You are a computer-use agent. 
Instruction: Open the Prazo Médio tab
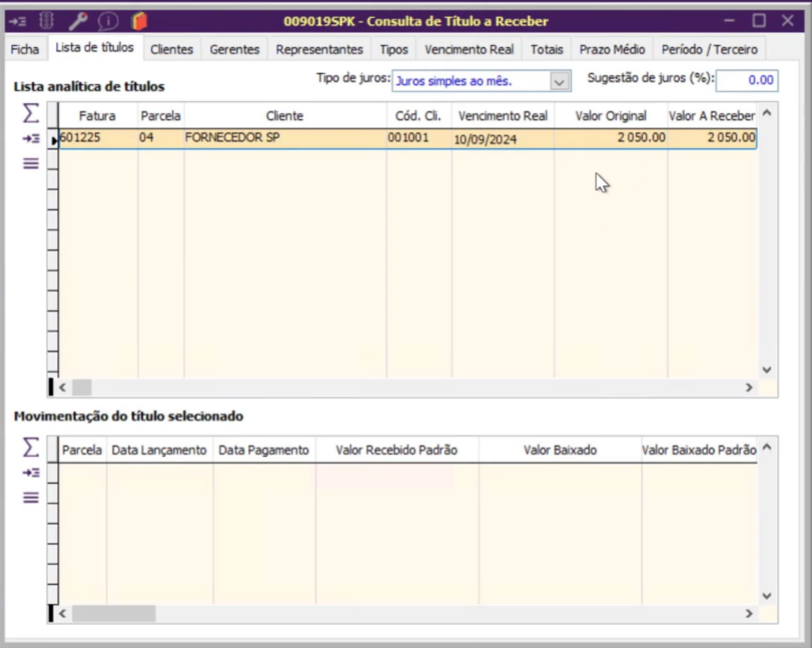pos(613,50)
